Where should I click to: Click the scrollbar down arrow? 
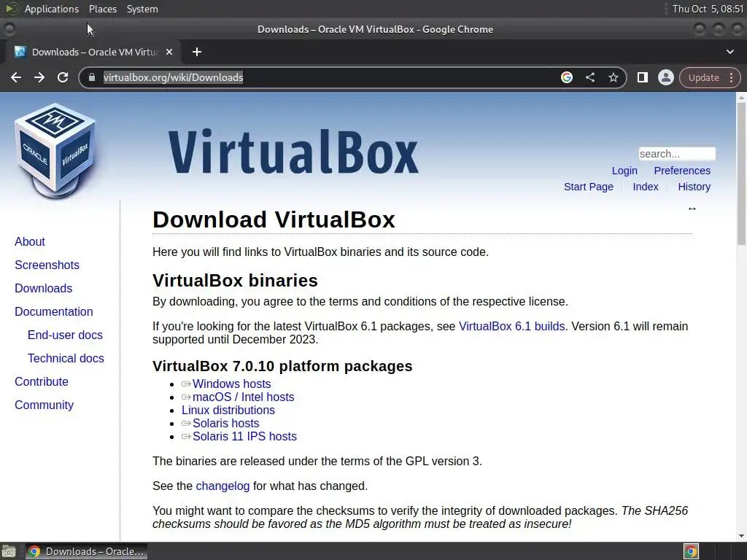click(x=741, y=536)
